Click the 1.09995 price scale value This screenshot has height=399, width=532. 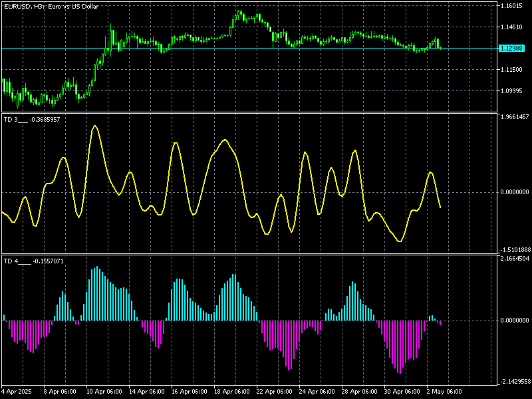(511, 91)
